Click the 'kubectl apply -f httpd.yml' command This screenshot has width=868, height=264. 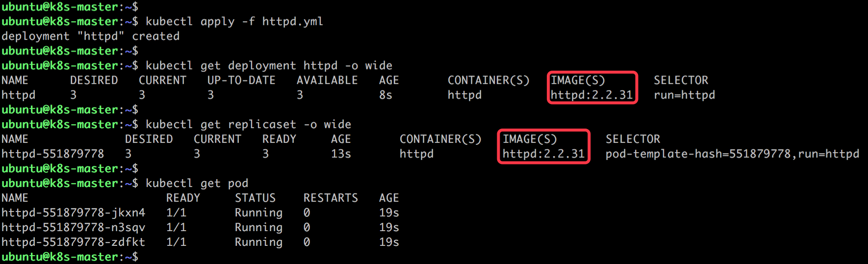[234, 22]
